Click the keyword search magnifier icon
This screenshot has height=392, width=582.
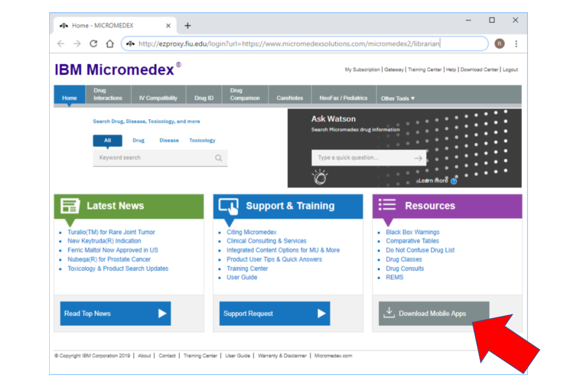tap(219, 158)
